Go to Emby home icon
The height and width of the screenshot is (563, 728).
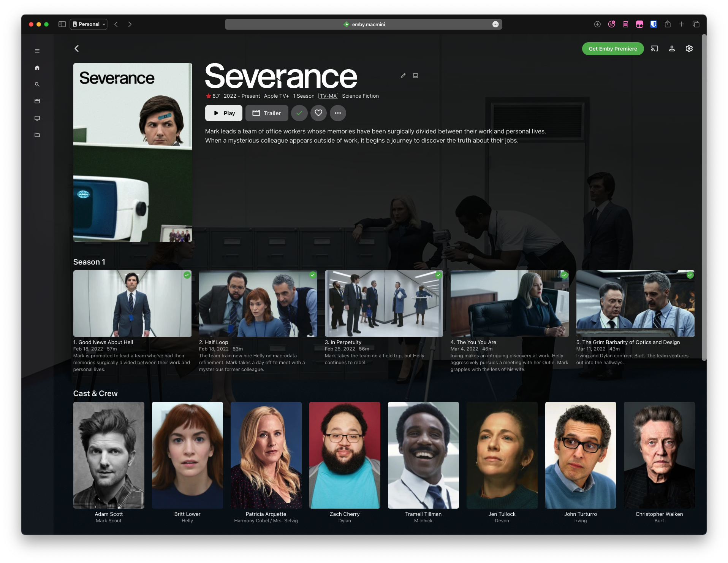(37, 68)
